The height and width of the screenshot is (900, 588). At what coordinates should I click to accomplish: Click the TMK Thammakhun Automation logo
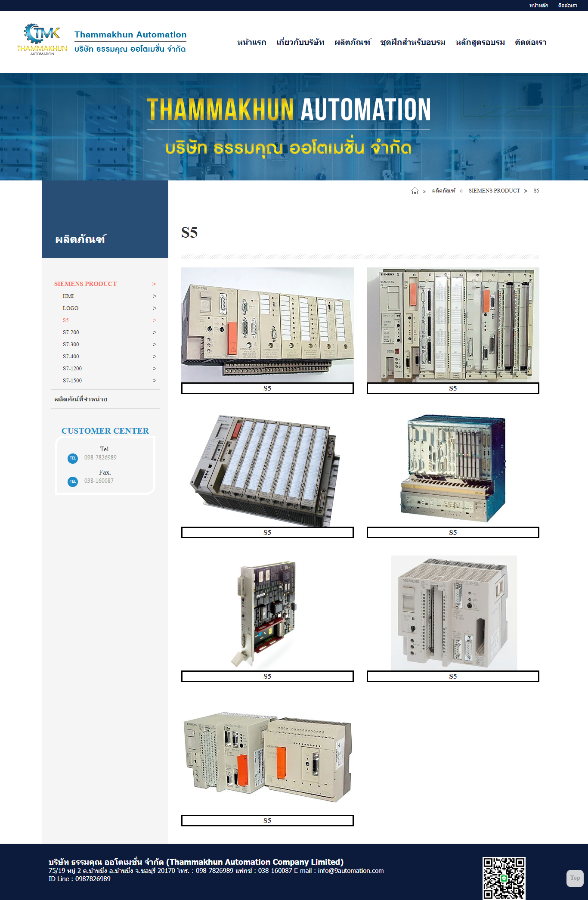click(42, 40)
